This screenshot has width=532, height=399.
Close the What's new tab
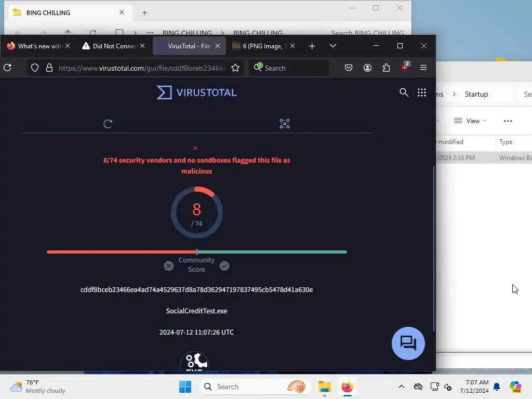point(68,46)
